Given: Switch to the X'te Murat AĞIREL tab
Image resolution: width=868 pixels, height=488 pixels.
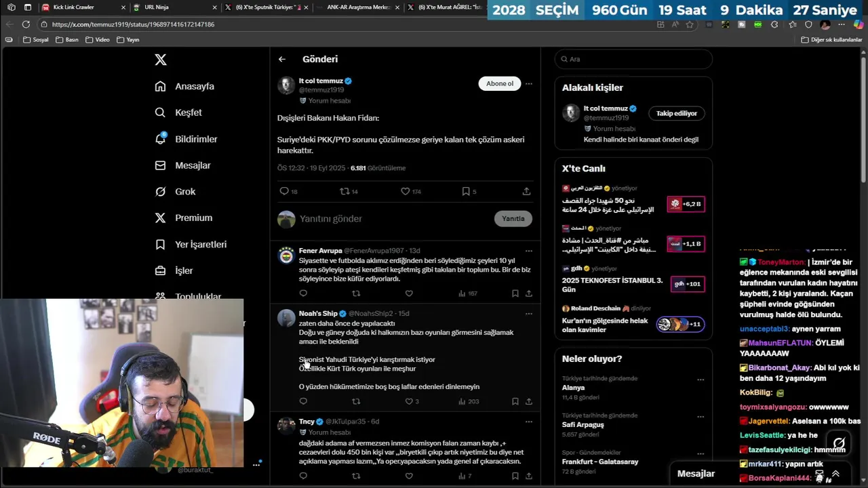Looking at the screenshot, I should 448,7.
